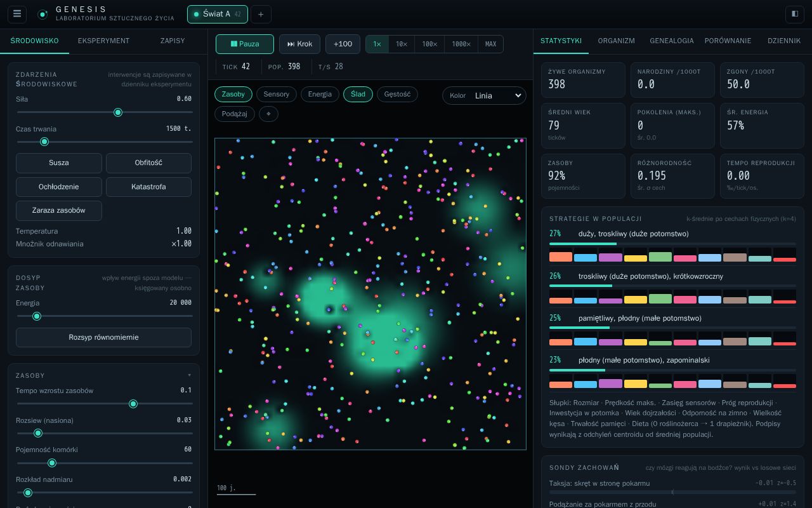This screenshot has height=508, width=812.
Task: Open the Dziennik tab
Action: pyautogui.click(x=784, y=41)
